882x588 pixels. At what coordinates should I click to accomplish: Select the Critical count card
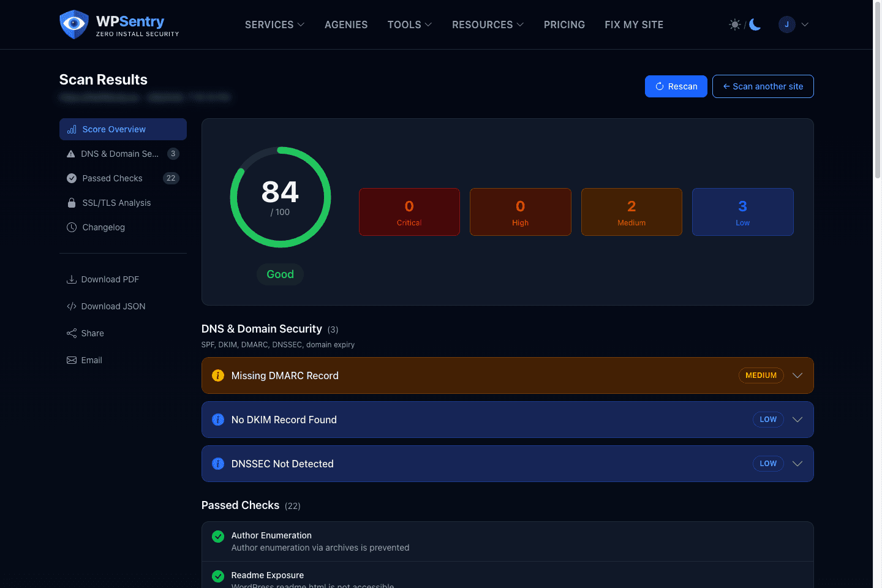(409, 212)
